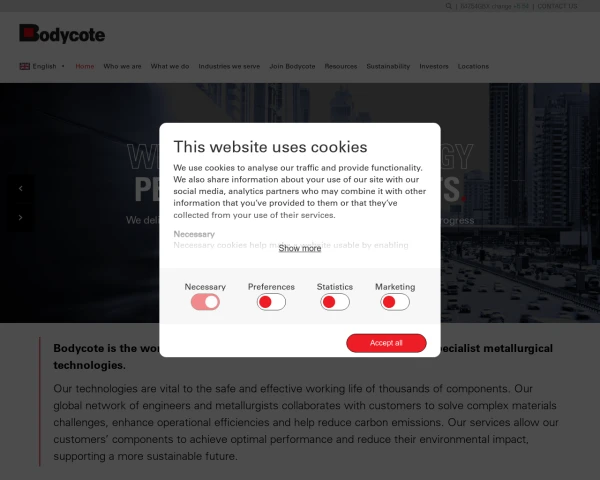Open the English language dropdown

(42, 66)
